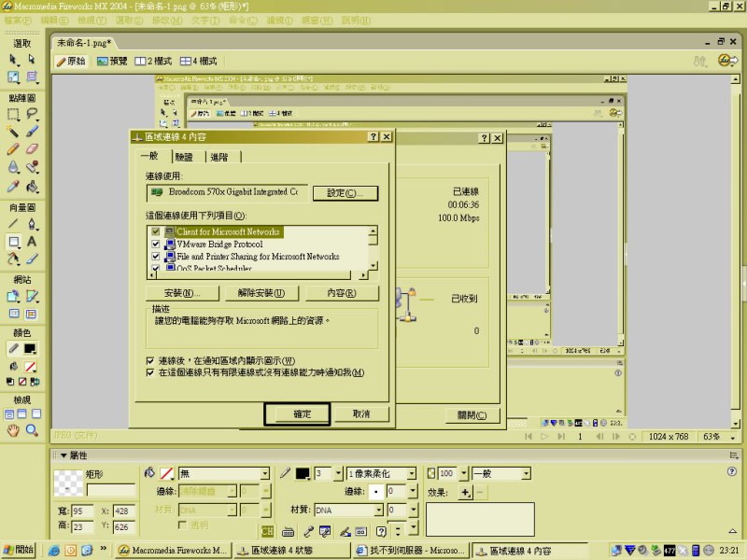Image resolution: width=747 pixels, height=560 pixels.
Task: Select the Line tool
Action: point(13,223)
